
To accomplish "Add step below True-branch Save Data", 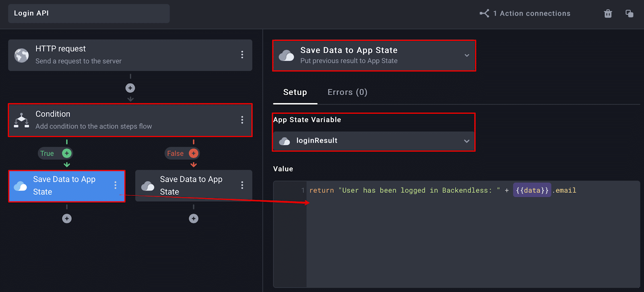I will (x=67, y=218).
